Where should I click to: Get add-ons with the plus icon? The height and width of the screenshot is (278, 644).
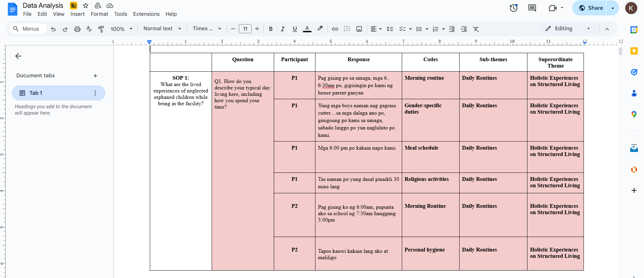[x=634, y=191]
